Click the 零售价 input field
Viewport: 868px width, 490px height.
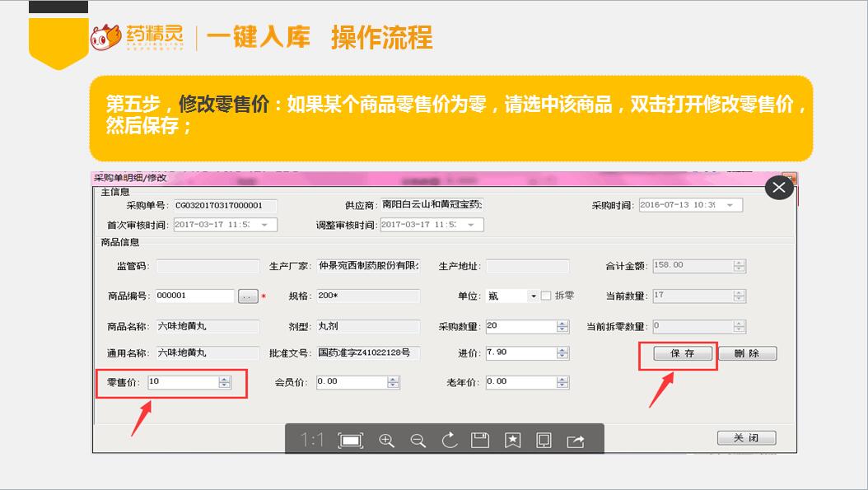click(183, 382)
